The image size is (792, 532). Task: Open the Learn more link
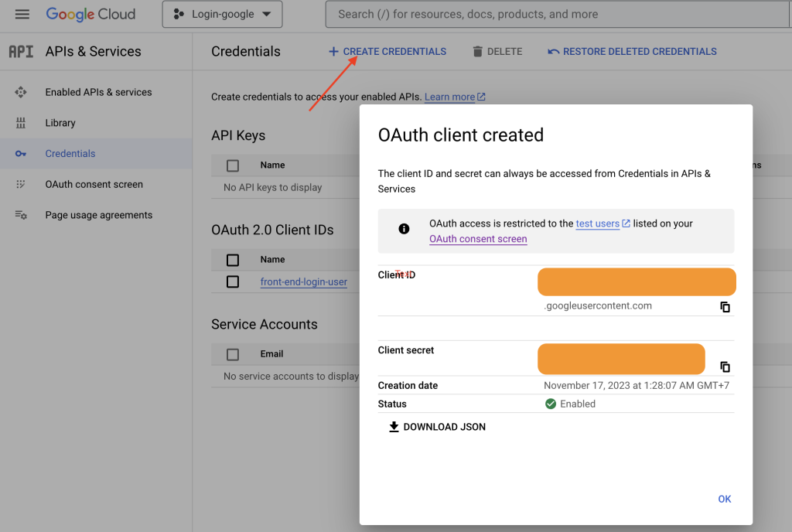point(455,97)
